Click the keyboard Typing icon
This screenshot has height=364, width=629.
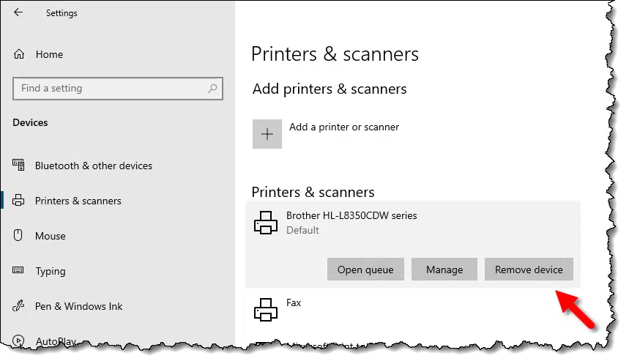click(18, 270)
